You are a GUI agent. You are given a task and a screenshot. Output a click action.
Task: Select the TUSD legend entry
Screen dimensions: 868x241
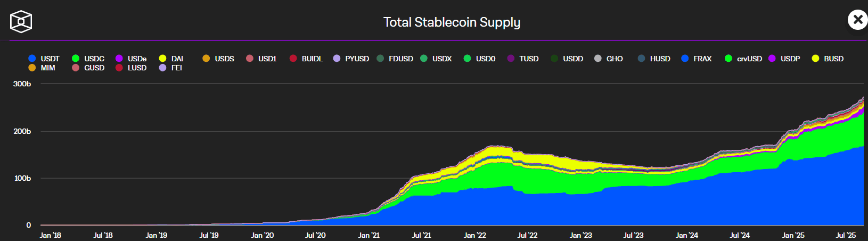pos(528,59)
